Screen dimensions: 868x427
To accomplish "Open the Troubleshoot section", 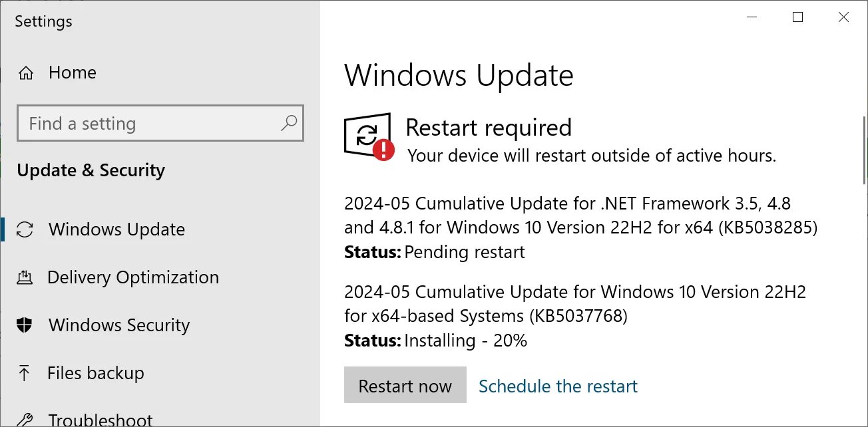I will tap(100, 420).
